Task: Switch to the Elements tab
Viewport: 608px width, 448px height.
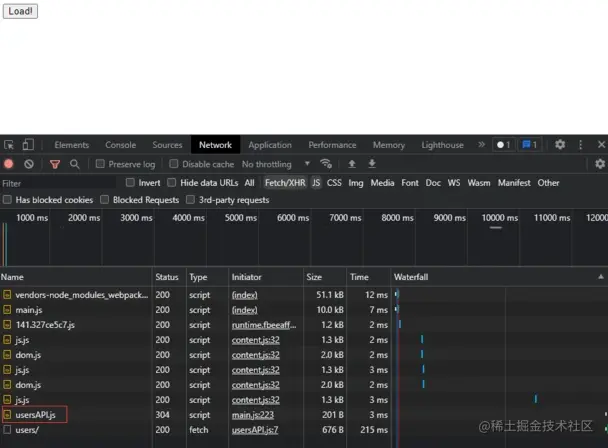Action: [72, 145]
